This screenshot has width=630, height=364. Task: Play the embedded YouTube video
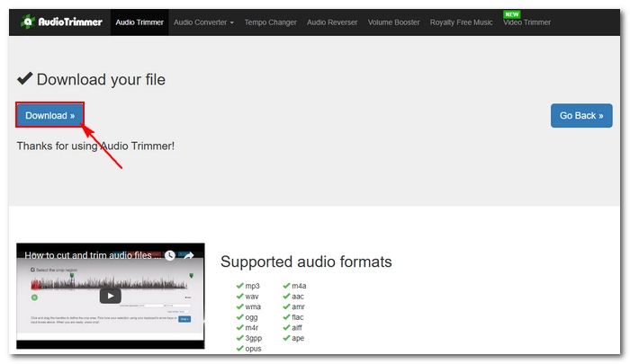[110, 296]
